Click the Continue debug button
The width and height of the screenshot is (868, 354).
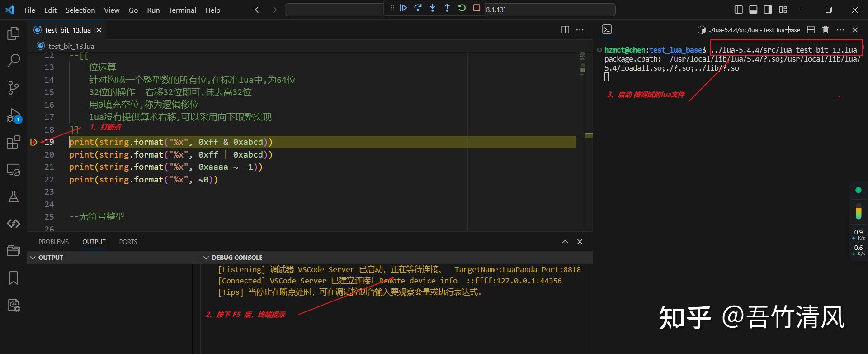point(403,8)
